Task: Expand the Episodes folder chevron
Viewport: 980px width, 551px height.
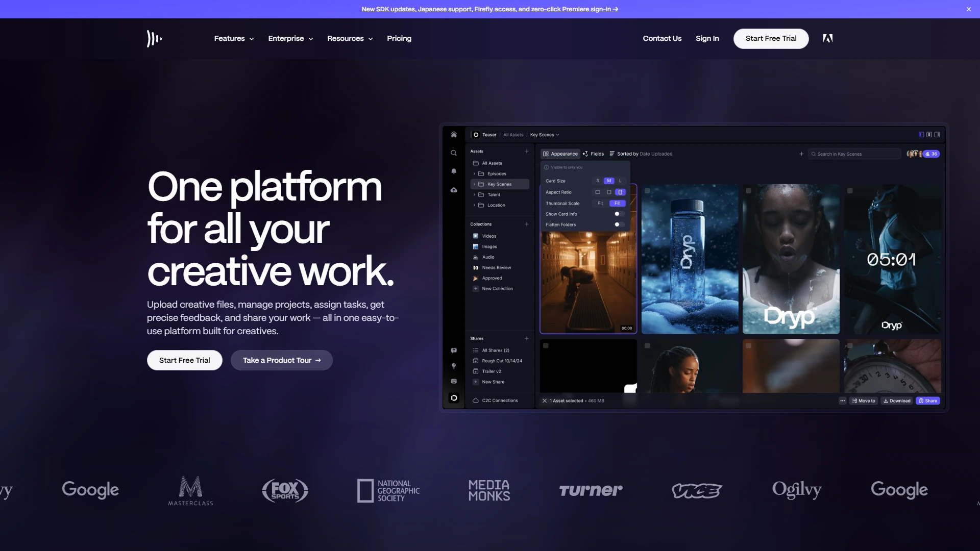Action: pos(474,174)
